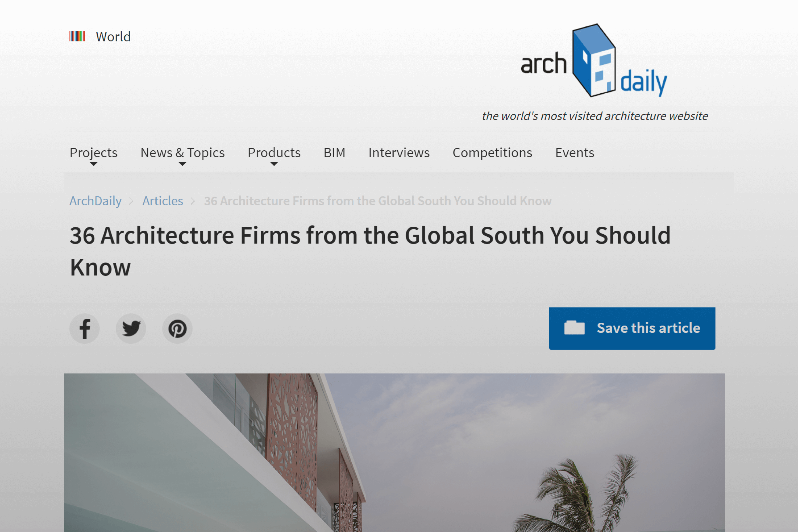Select the World region label
798x532 pixels.
click(113, 37)
